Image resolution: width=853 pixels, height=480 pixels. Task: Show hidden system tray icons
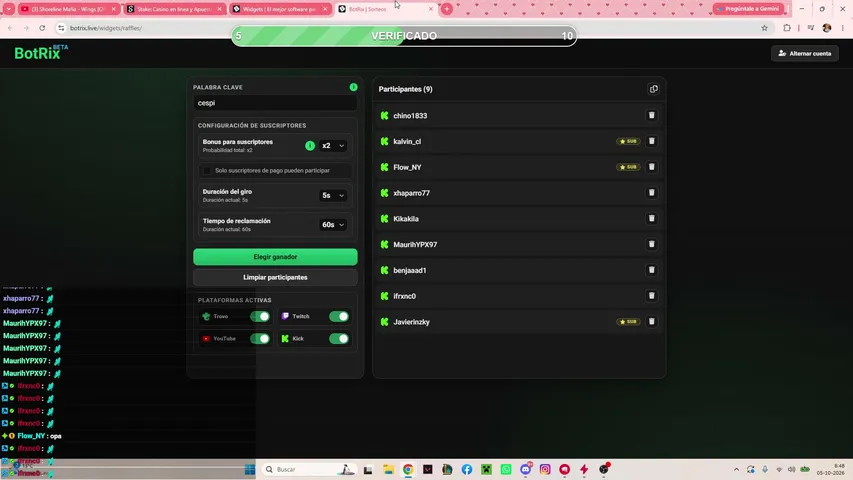736,469
